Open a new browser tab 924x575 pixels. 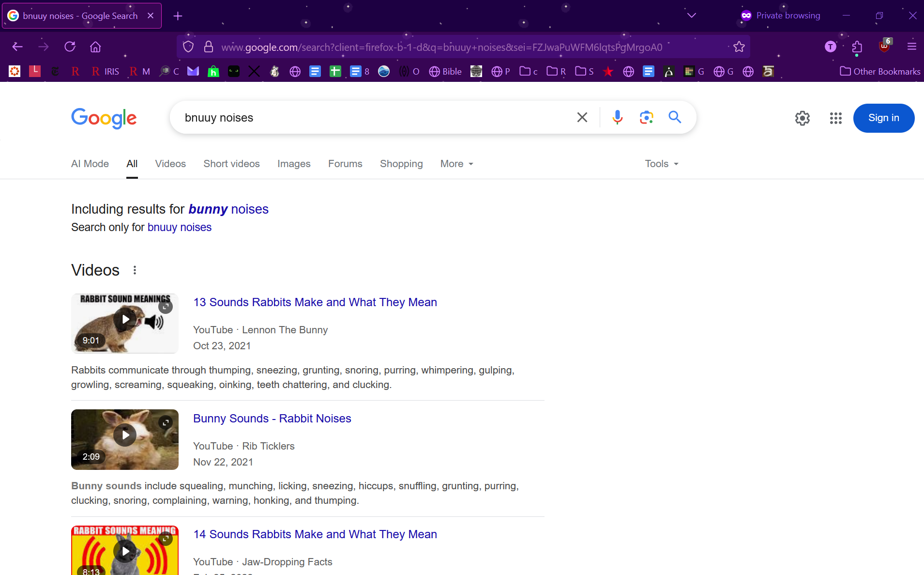point(178,16)
